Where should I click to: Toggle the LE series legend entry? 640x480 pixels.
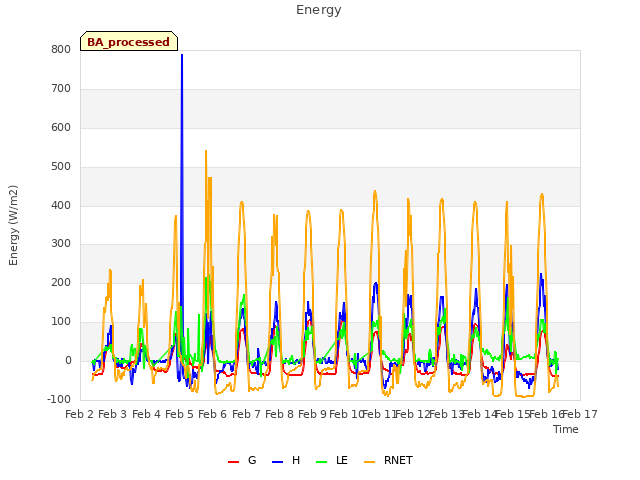tap(332, 460)
